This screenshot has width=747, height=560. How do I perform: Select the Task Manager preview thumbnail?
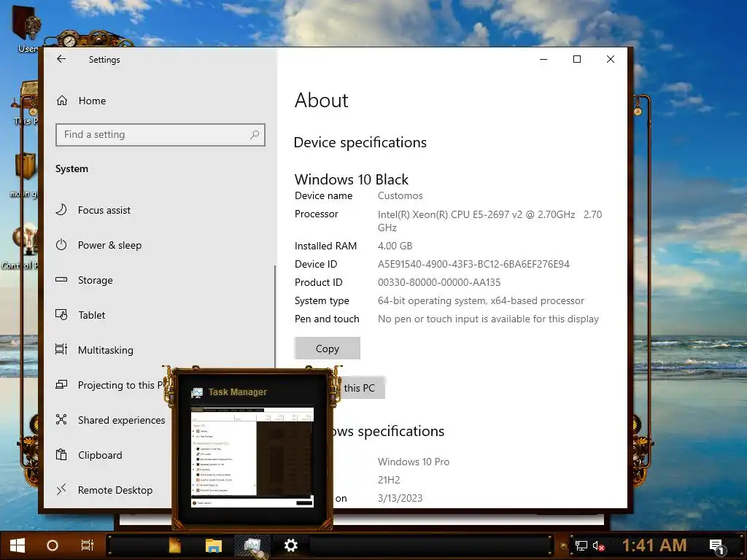pyautogui.click(x=252, y=456)
